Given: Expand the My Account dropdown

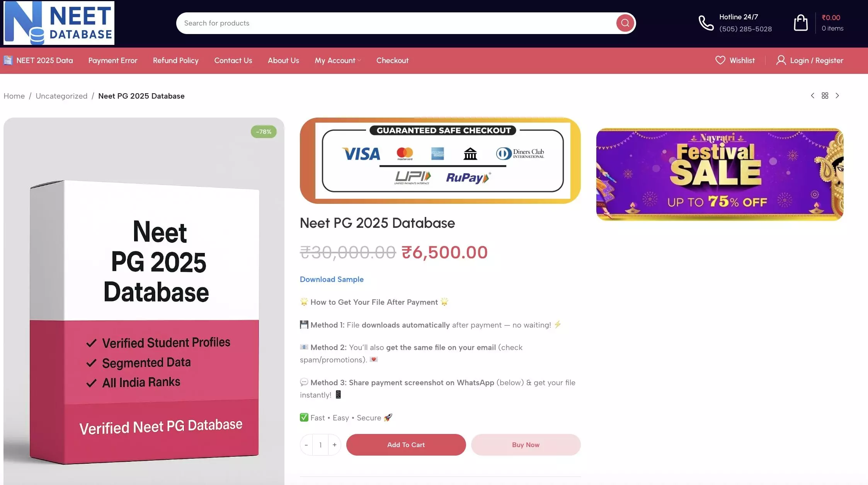Looking at the screenshot, I should point(338,60).
